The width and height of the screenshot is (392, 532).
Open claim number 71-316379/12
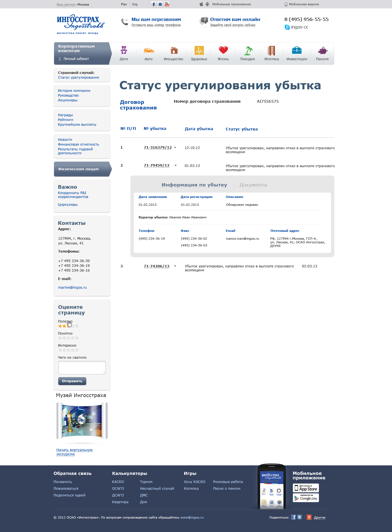click(x=158, y=148)
